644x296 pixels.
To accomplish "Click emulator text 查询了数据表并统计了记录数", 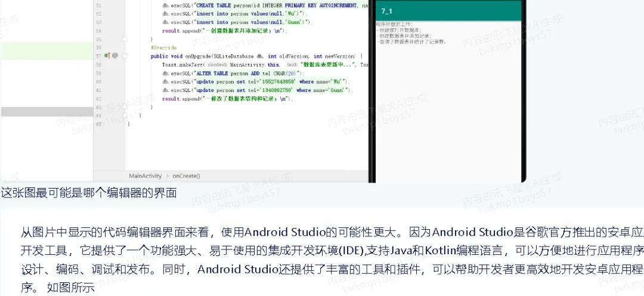I will [411, 42].
